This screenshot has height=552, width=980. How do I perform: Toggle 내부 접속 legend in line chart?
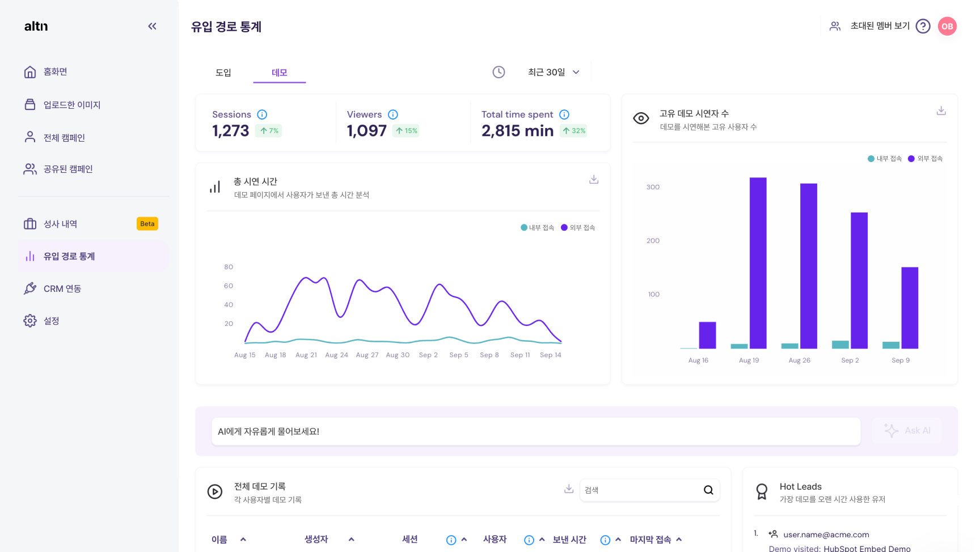pyautogui.click(x=537, y=228)
